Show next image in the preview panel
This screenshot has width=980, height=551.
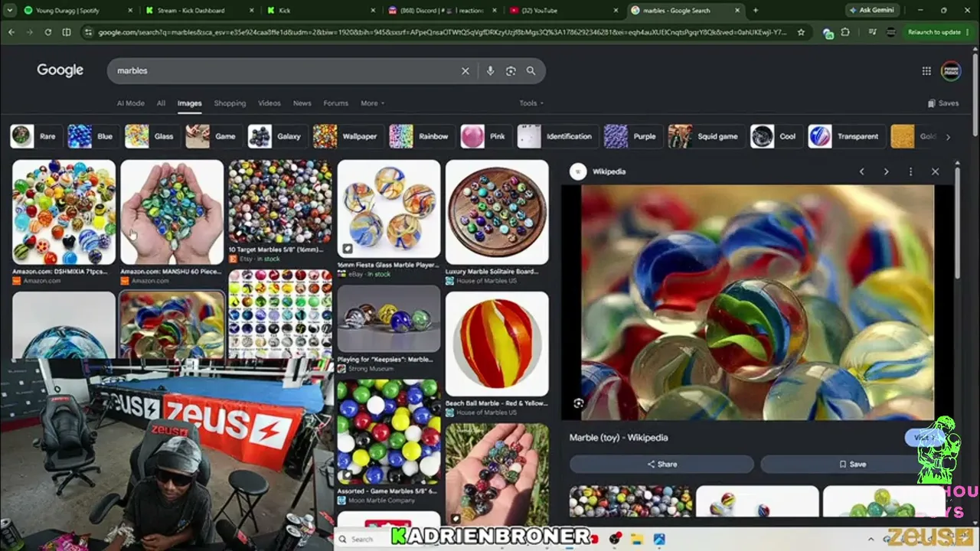(x=886, y=171)
